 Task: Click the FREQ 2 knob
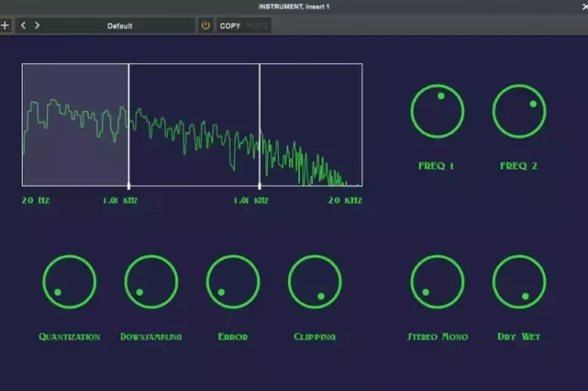click(519, 111)
